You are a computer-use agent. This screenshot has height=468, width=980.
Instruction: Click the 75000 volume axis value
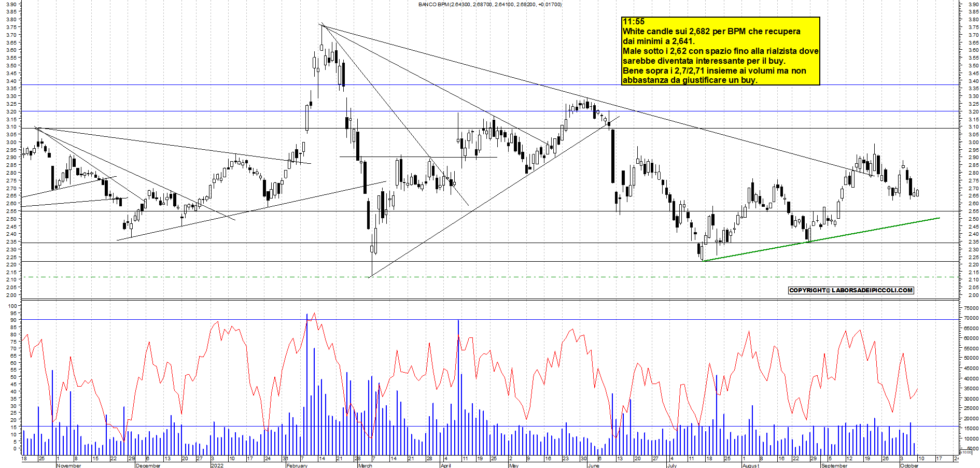coord(971,308)
